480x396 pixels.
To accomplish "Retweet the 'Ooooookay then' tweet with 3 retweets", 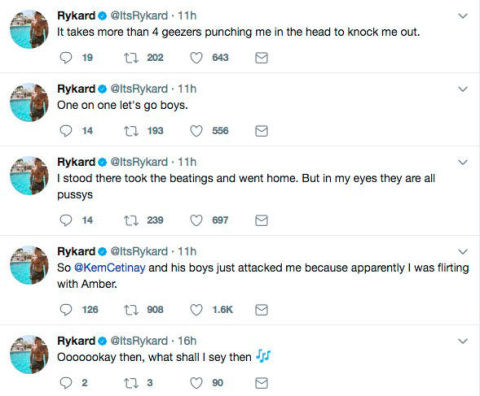I will [x=131, y=383].
